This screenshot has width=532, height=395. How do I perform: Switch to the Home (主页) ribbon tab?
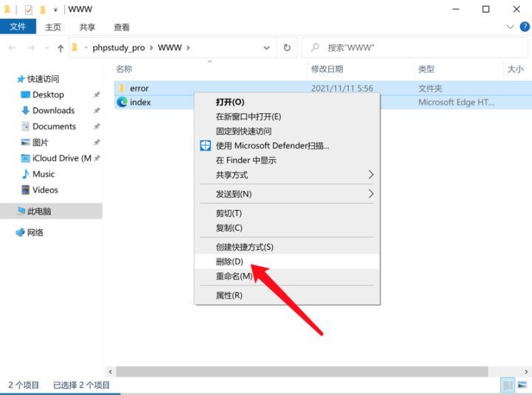coord(53,27)
